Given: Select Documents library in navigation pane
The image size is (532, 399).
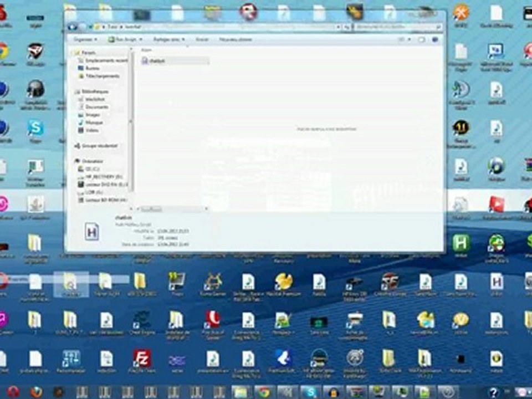Looking at the screenshot, I should 94,107.
